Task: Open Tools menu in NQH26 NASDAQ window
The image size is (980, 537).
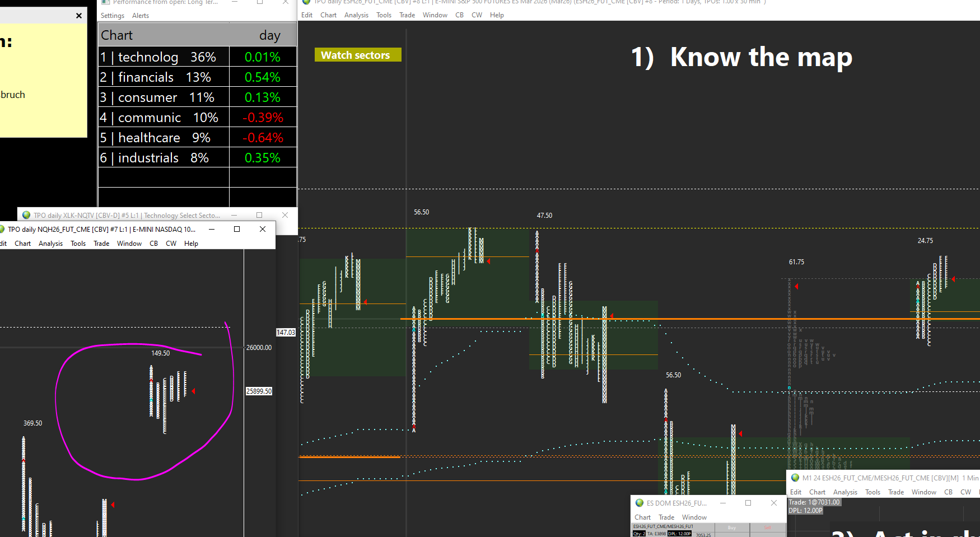Action: (x=78, y=244)
